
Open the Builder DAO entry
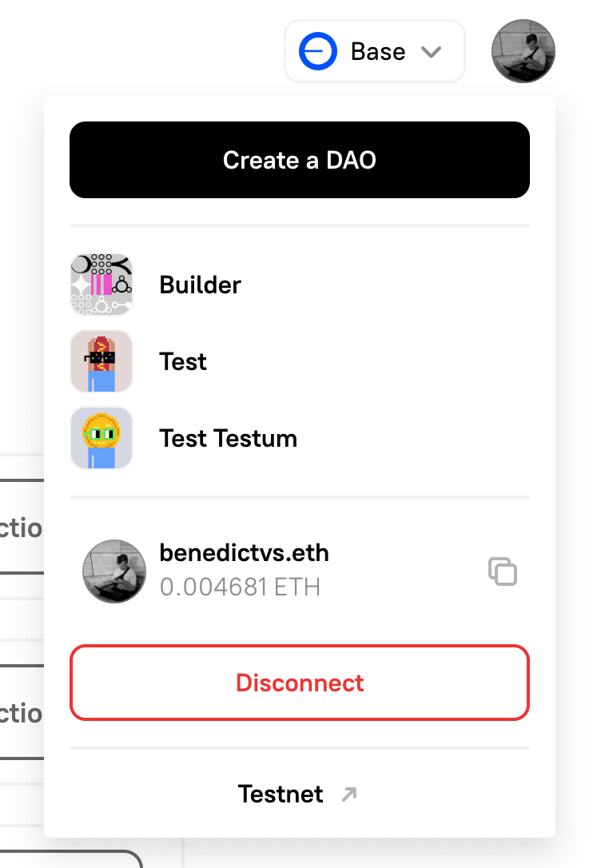(x=300, y=285)
